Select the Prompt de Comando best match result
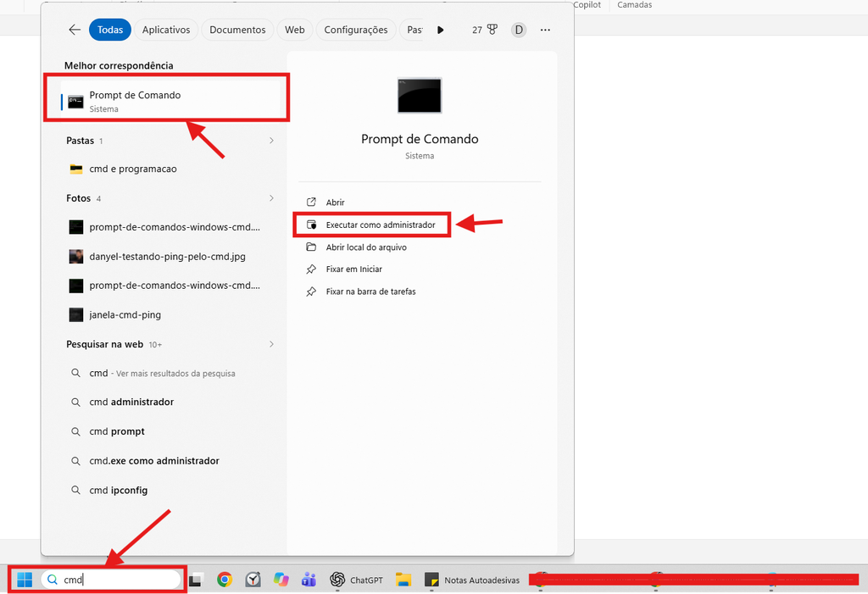This screenshot has height=594, width=868. pos(170,102)
